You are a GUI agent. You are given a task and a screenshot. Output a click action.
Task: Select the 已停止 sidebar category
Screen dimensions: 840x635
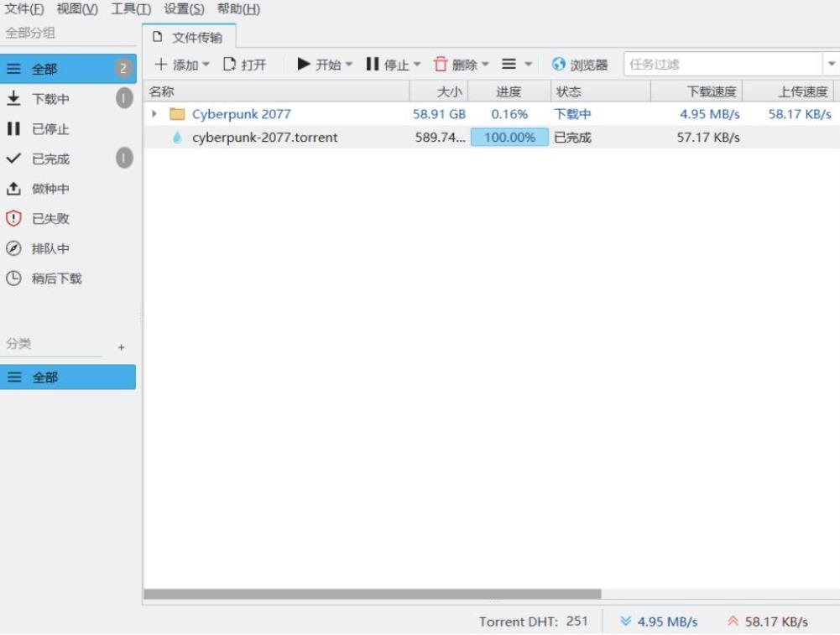pyautogui.click(x=68, y=128)
